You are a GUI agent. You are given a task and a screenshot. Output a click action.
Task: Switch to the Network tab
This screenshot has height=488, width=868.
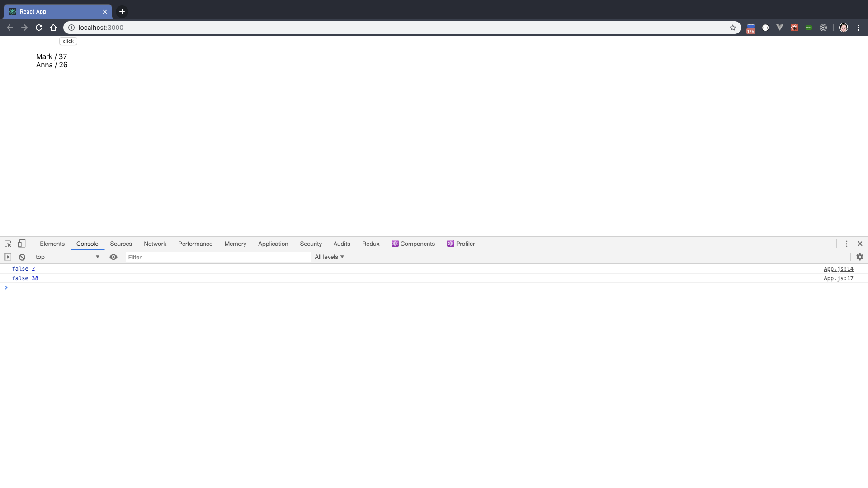(x=155, y=244)
